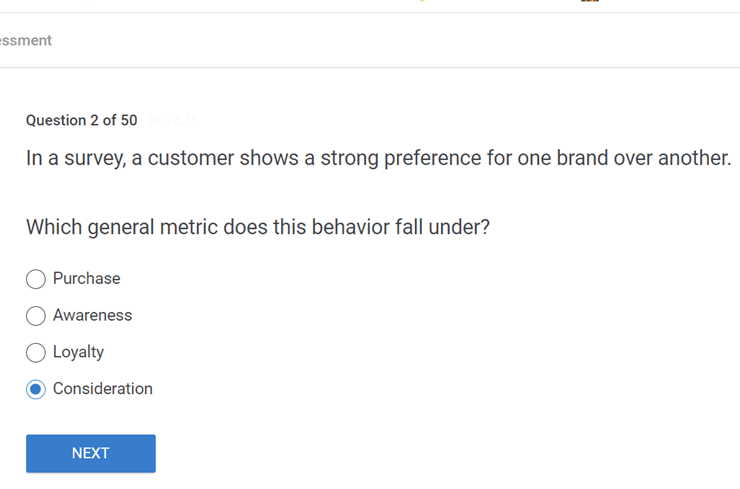740x489 pixels.
Task: Select the Loyalty radio button
Action: click(36, 352)
